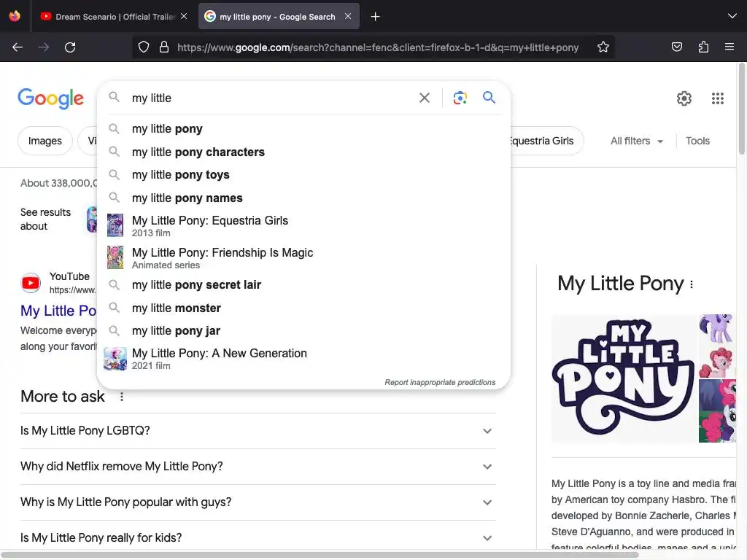Viewport: 747px width, 560px height.
Task: Select My Little Pony: Equestria Girls suggestion
Action: [304, 226]
